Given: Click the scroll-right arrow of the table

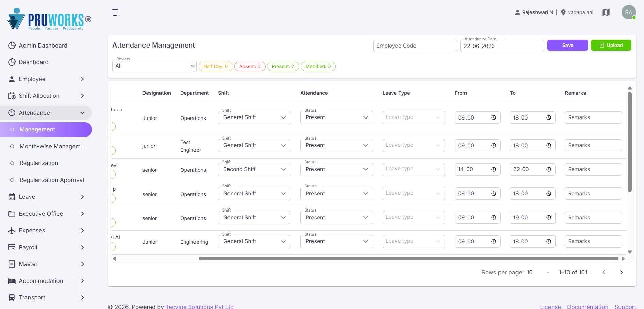Looking at the screenshot, I should pyautogui.click(x=623, y=258).
